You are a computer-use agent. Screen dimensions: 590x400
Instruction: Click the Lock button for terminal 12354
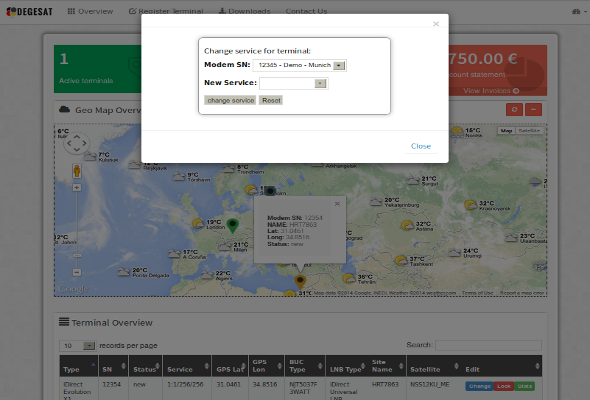pos(503,386)
